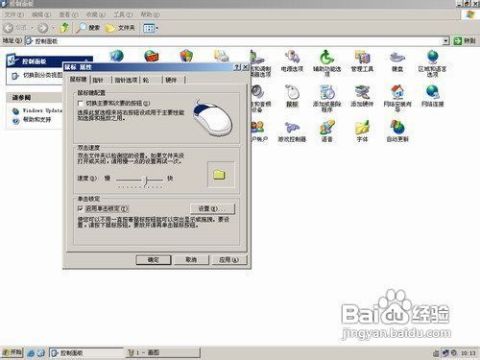Toggle switch primary and secondary buttons checkbox

tap(80, 104)
